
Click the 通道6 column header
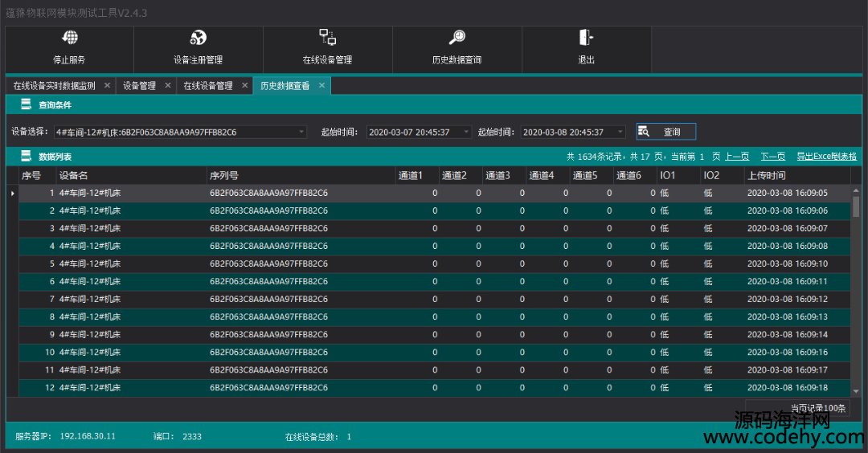pos(636,175)
